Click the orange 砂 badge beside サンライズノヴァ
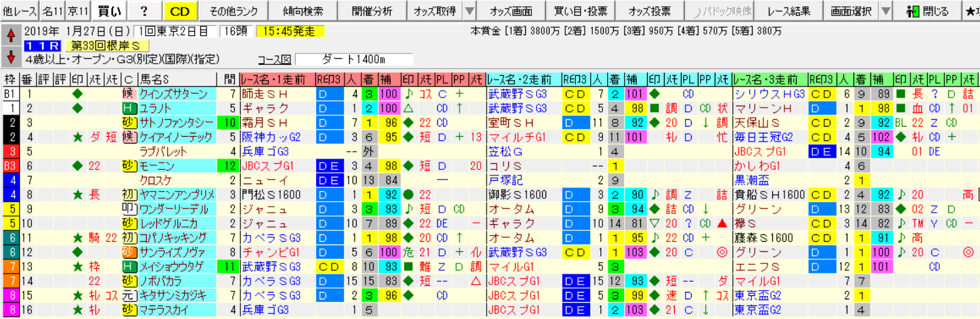980x319 pixels. [129, 252]
